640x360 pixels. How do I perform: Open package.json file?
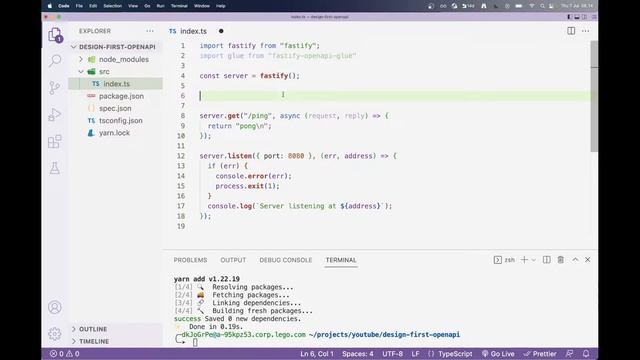point(116,96)
